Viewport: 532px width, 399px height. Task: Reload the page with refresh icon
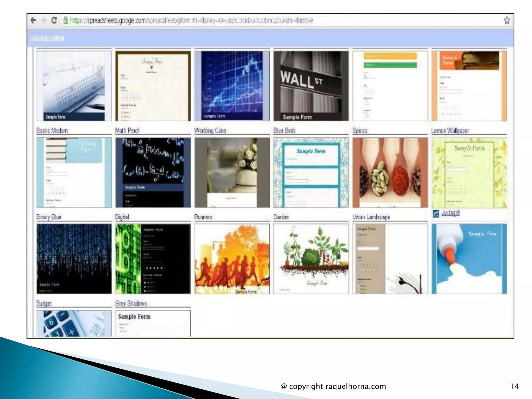(54, 20)
